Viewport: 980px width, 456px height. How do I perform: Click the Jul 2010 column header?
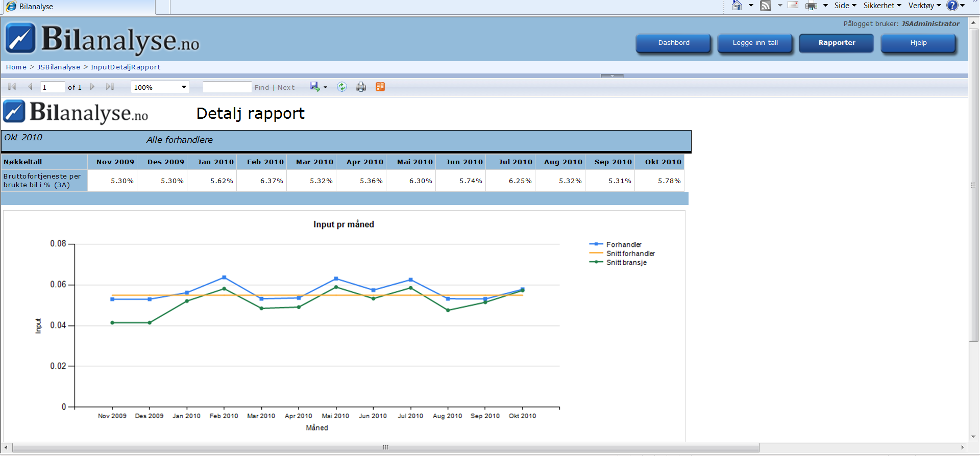tap(510, 162)
